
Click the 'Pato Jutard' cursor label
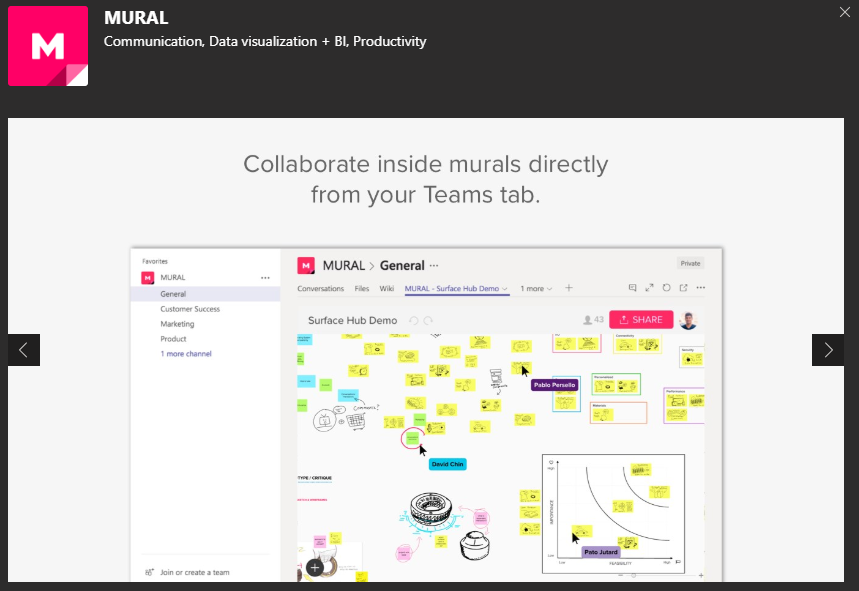tap(600, 552)
